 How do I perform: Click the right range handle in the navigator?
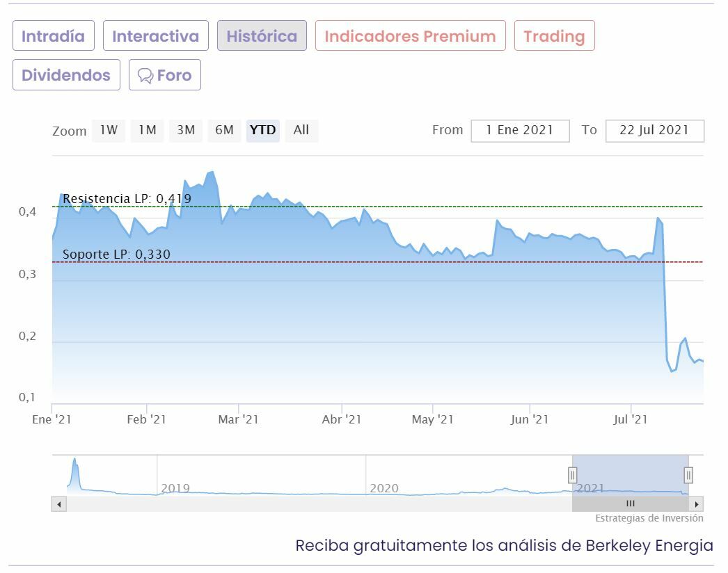pyautogui.click(x=688, y=475)
